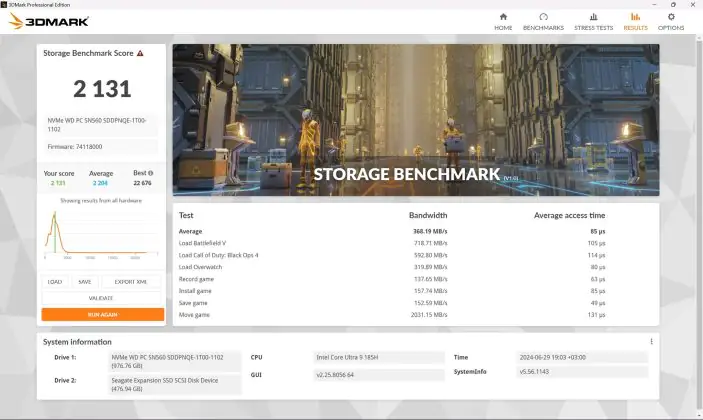
Task: Switch to the Results tab
Action: [x=635, y=22]
